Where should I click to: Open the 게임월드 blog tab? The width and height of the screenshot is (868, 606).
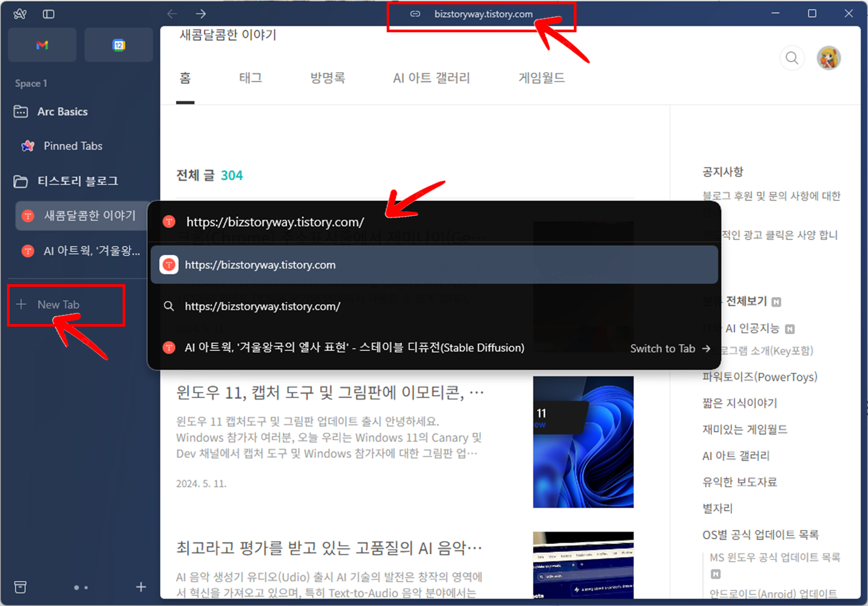point(542,78)
